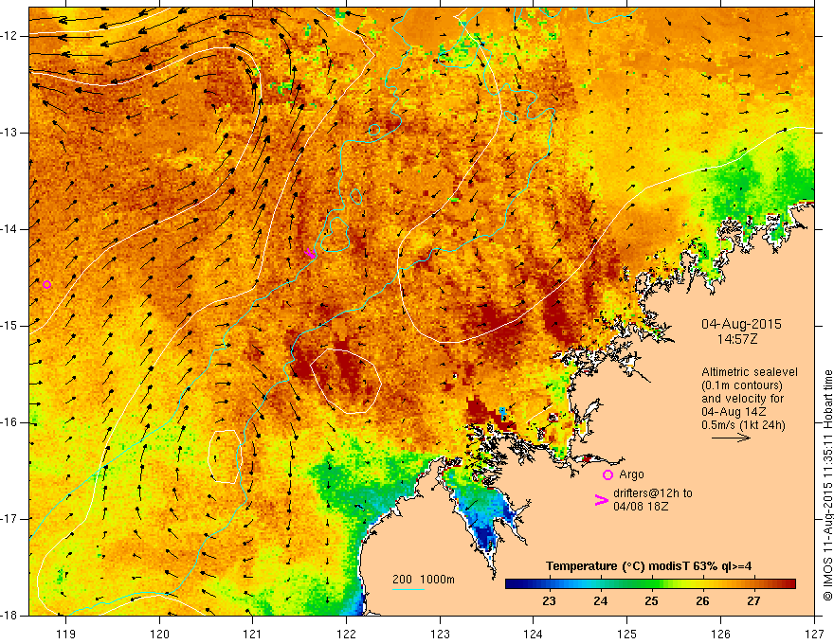Viewport: 834px width, 644px height.
Task: Click the 'Argo' legend label
Action: point(631,474)
